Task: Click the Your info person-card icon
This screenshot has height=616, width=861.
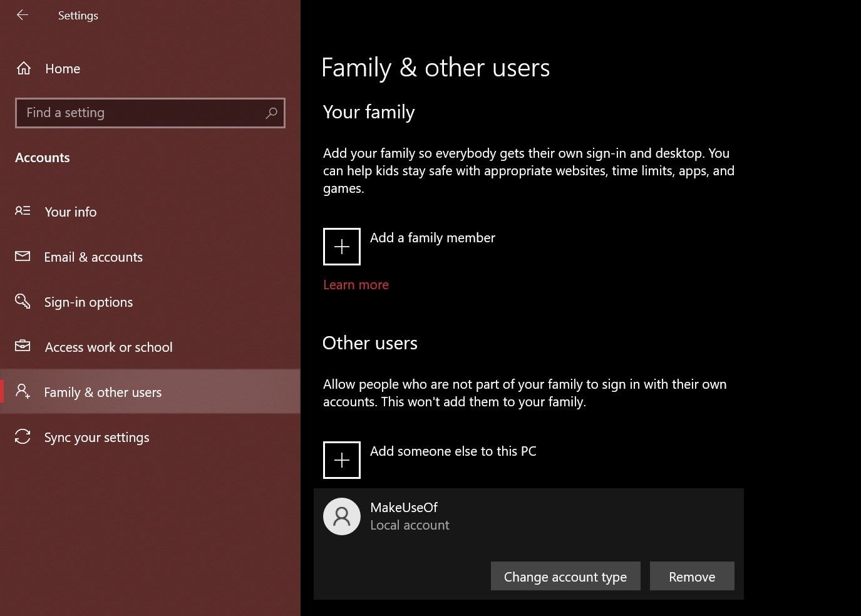Action: 23,212
